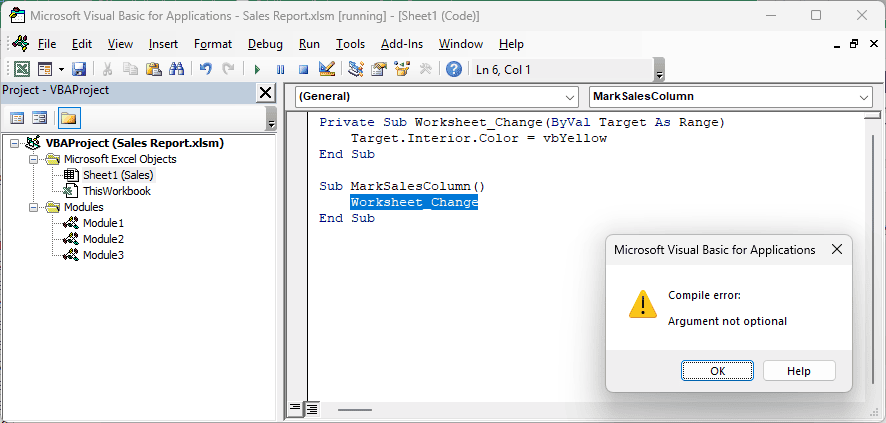The height and width of the screenshot is (423, 886).
Task: Click the Find binoculars icon
Action: tap(177, 69)
